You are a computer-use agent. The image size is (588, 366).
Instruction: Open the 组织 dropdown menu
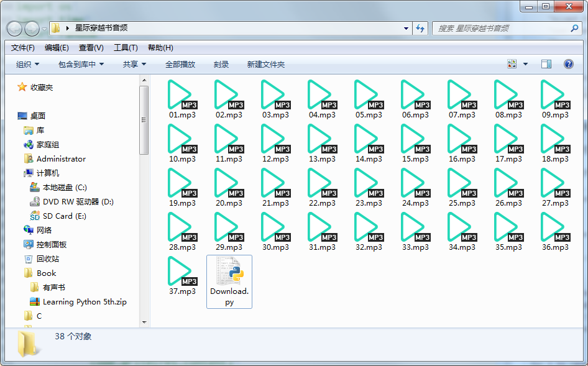[x=27, y=65]
